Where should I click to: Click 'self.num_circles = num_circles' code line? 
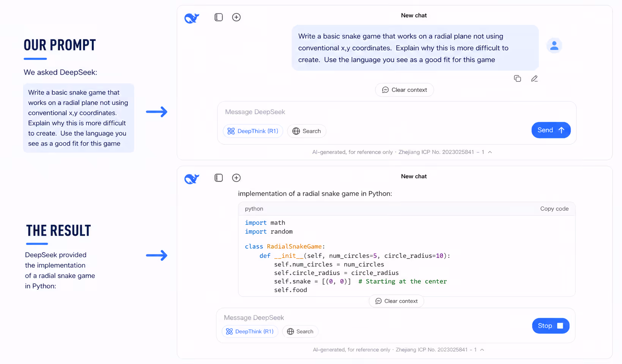329,264
